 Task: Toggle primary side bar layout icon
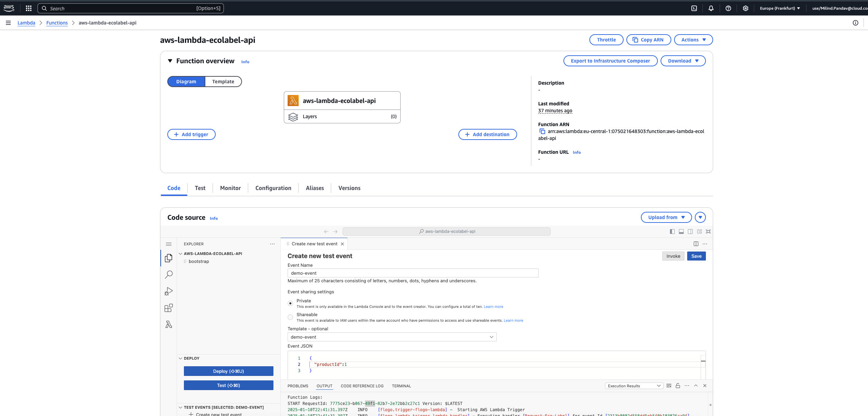[x=672, y=231]
